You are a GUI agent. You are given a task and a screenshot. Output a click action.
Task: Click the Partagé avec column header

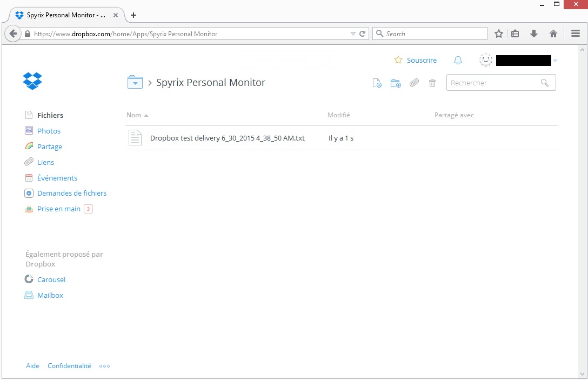pyautogui.click(x=454, y=115)
